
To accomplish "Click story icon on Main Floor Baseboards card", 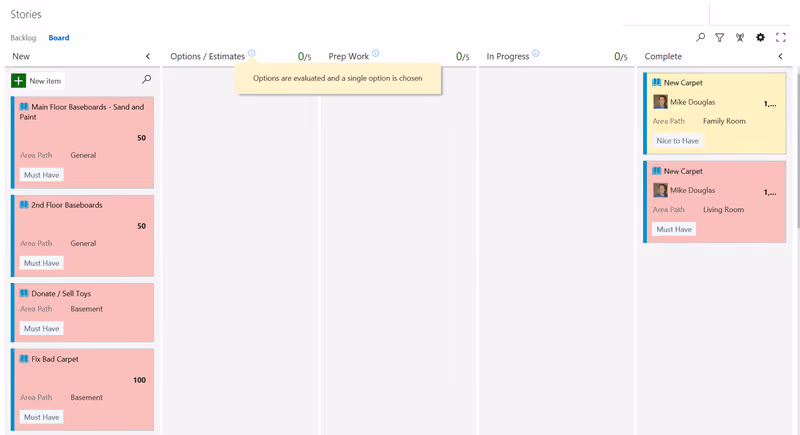I will click(x=24, y=107).
